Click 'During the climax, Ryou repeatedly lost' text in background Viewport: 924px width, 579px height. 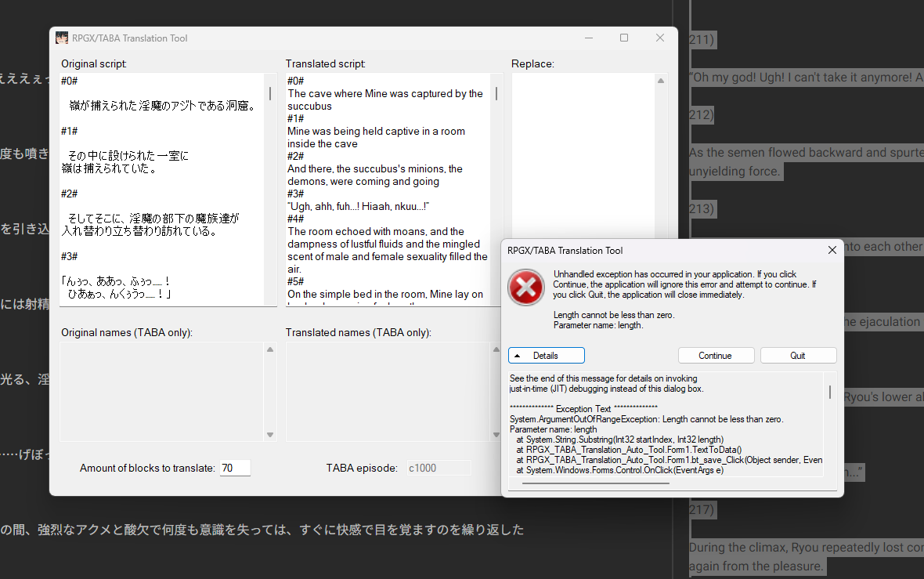coord(807,547)
